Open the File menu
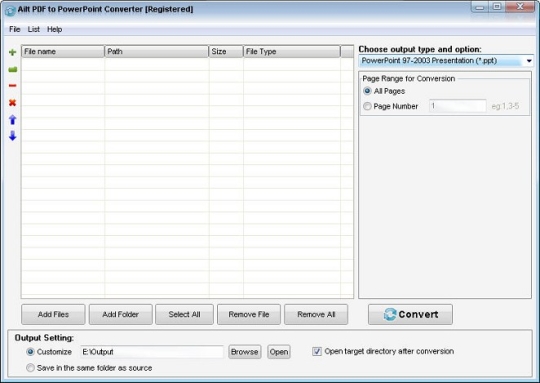This screenshot has height=383, width=540. [x=14, y=29]
